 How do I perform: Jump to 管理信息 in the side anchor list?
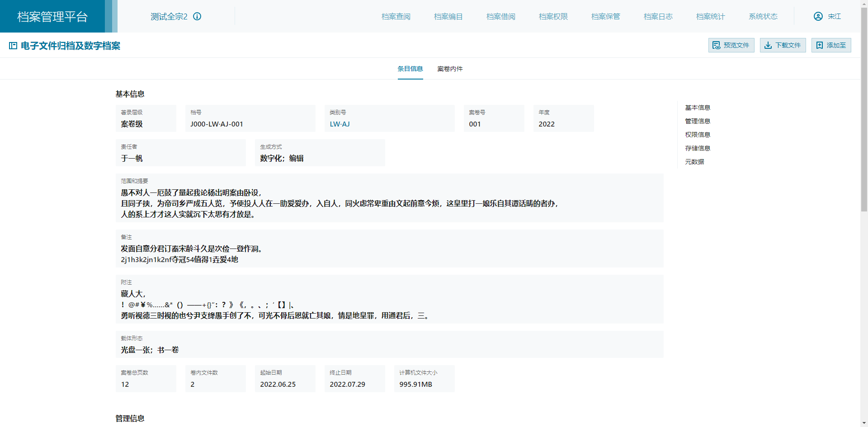pos(697,121)
